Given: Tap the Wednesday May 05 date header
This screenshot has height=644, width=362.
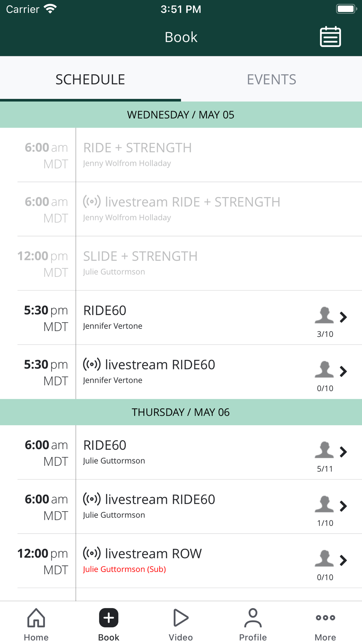Looking at the screenshot, I should [x=181, y=115].
